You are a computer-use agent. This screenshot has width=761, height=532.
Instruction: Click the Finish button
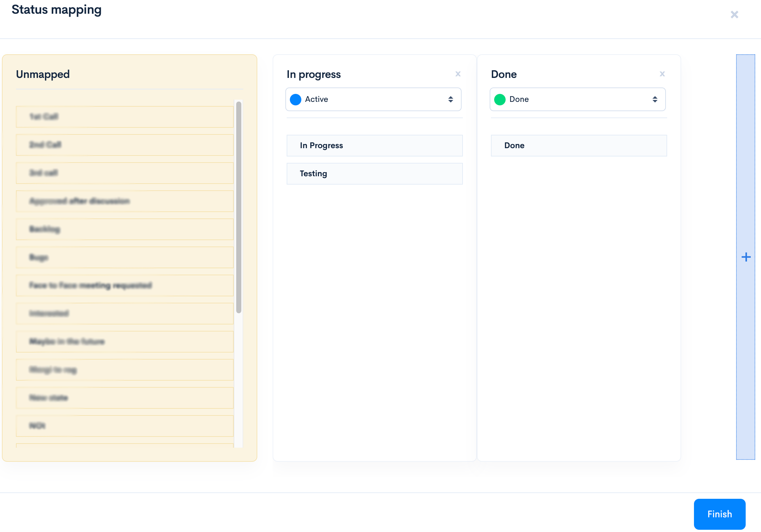(x=719, y=514)
